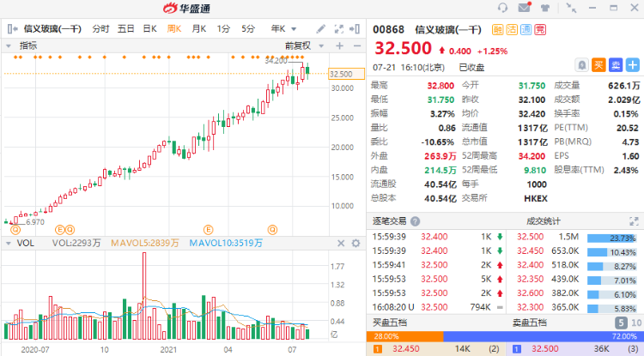Click the blue sell (卖) button
Image resolution: width=644 pixels, height=356 pixels.
[616, 65]
